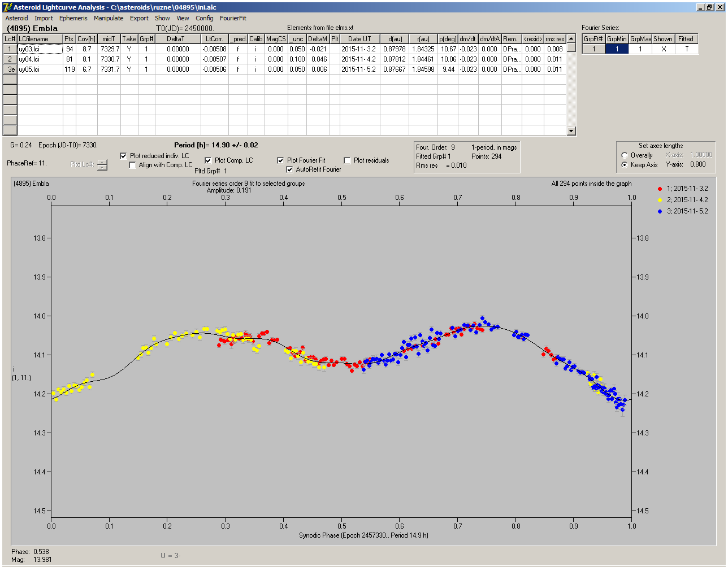Open the View menu

(183, 18)
